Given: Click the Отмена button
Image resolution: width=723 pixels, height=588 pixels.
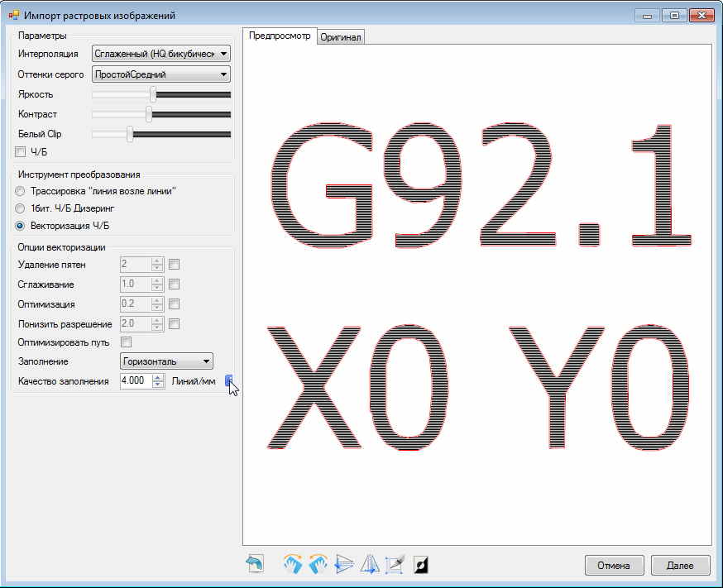Looking at the screenshot, I should point(614,566).
